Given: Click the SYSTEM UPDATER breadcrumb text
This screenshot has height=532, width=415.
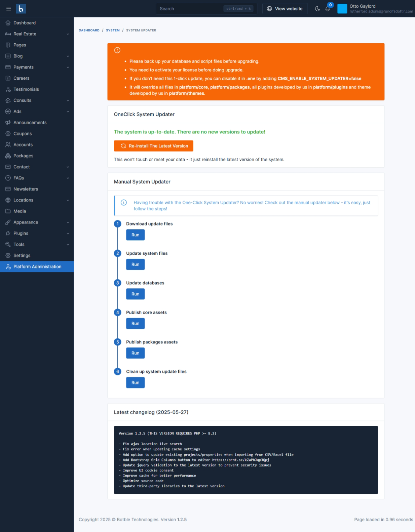Looking at the screenshot, I should tap(141, 30).
